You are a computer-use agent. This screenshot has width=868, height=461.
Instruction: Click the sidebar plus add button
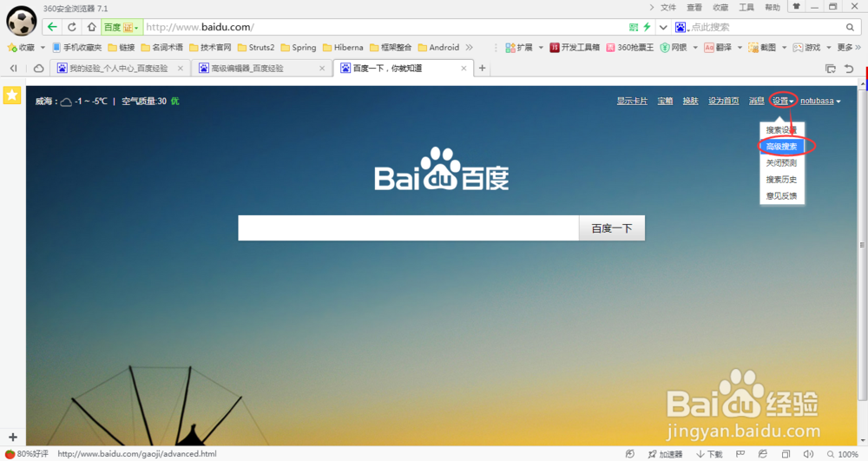tap(13, 437)
